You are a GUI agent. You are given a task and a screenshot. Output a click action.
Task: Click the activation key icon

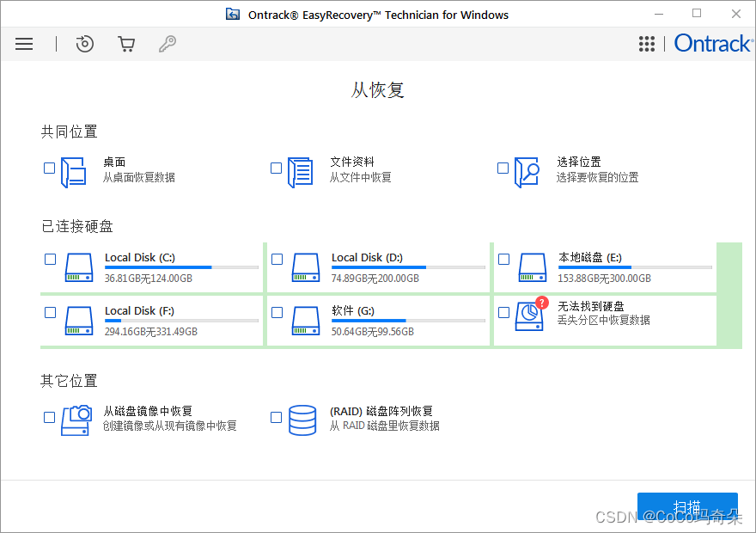click(168, 44)
